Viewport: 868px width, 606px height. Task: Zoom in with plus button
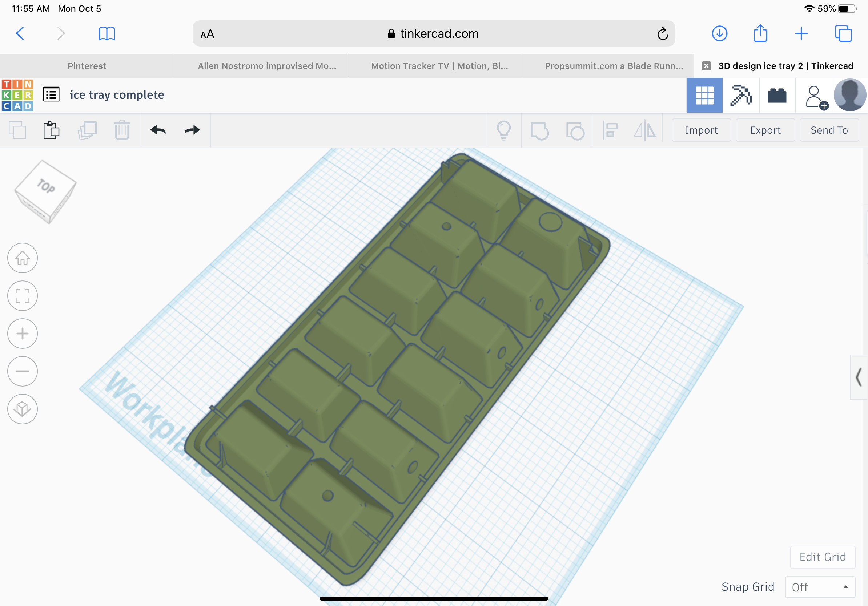point(22,334)
